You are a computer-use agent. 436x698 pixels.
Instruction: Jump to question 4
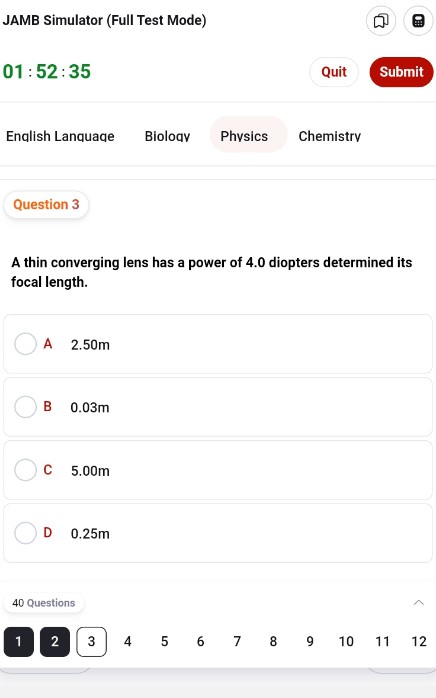click(x=128, y=641)
